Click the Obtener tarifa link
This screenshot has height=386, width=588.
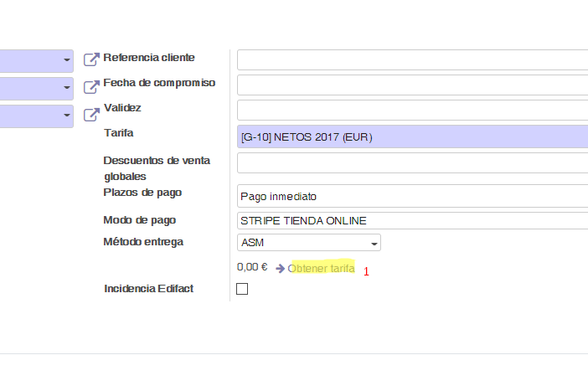[321, 268]
